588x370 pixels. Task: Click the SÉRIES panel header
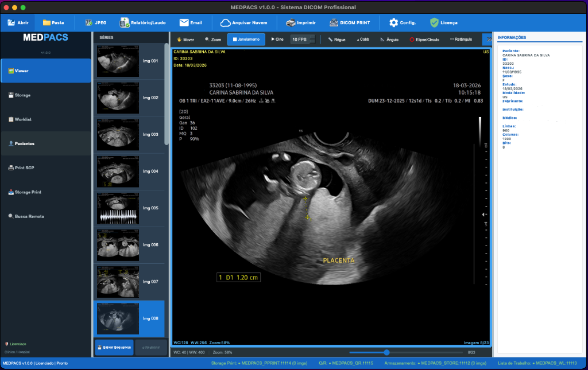coord(106,37)
